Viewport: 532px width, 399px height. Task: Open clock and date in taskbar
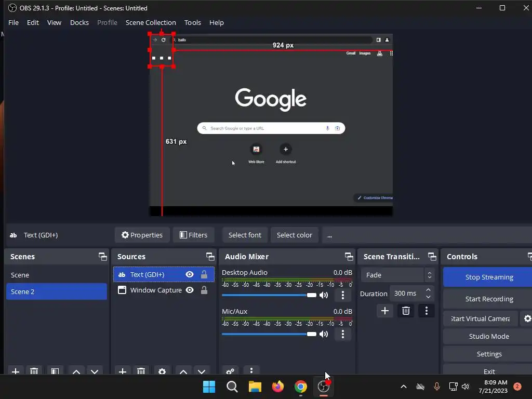pos(493,387)
